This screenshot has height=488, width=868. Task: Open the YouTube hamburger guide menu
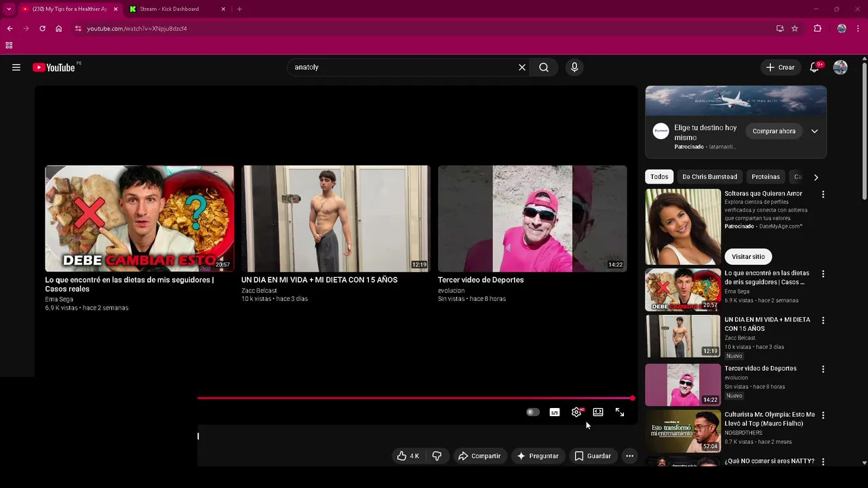[16, 67]
